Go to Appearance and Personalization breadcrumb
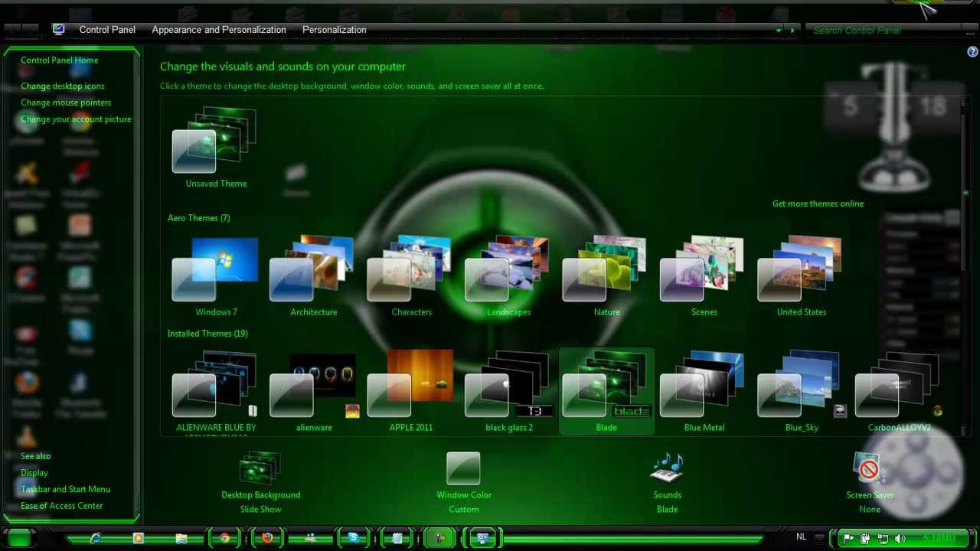Screen dimensions: 980x551 point(218,30)
